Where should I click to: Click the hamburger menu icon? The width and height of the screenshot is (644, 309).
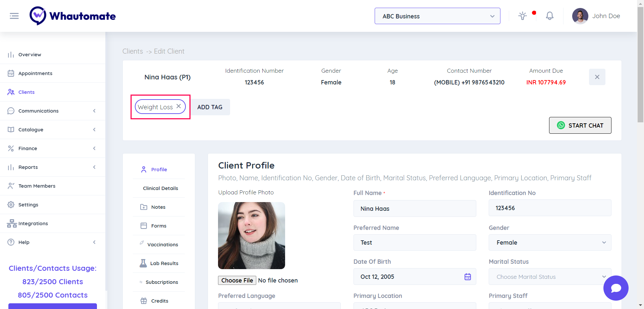click(x=14, y=16)
